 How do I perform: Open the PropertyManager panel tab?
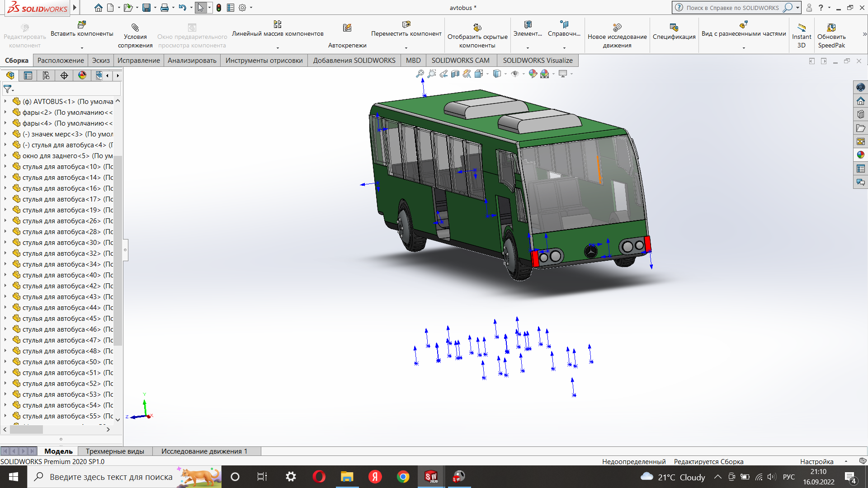28,75
